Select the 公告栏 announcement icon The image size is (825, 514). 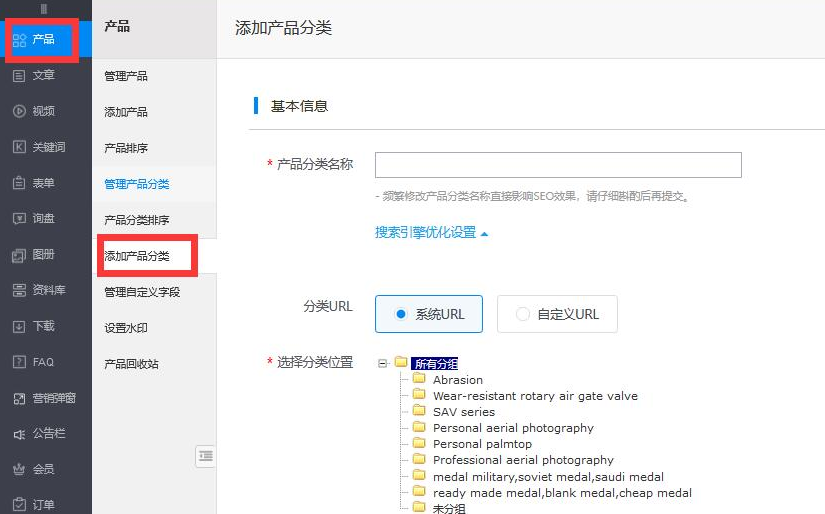tap(19, 434)
